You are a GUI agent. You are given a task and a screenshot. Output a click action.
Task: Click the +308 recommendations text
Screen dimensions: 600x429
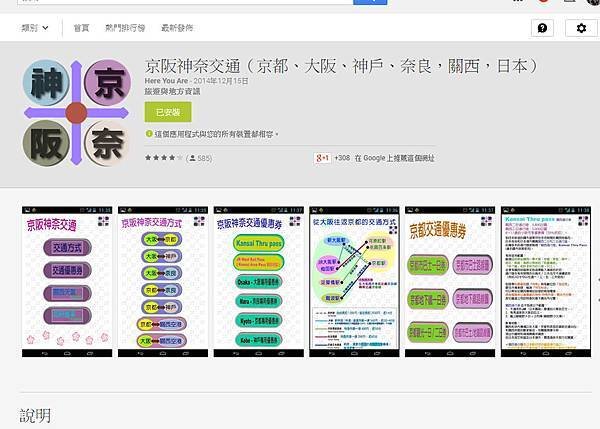click(x=342, y=158)
